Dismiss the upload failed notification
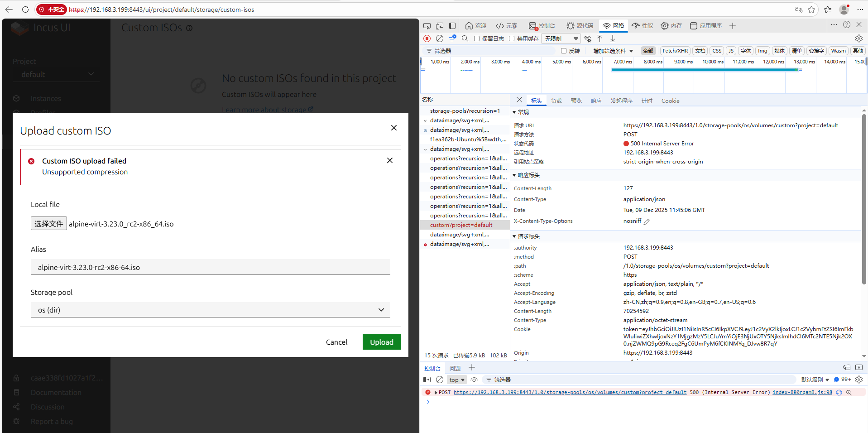 click(x=389, y=160)
